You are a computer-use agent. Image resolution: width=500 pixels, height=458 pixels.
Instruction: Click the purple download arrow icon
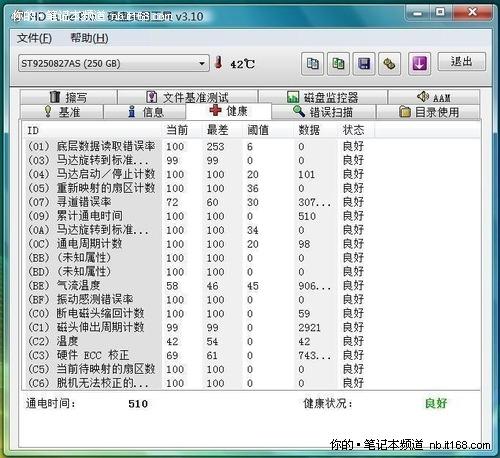pyautogui.click(x=419, y=63)
